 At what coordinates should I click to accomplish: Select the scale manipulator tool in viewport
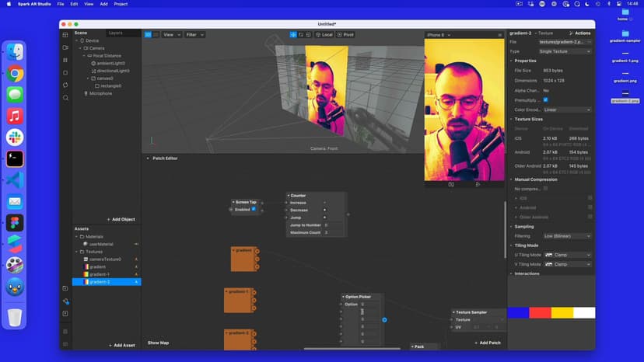309,35
